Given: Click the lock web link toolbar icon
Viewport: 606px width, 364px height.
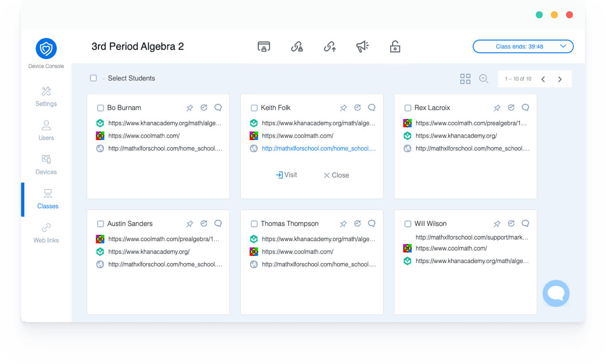Looking at the screenshot, I should [297, 46].
